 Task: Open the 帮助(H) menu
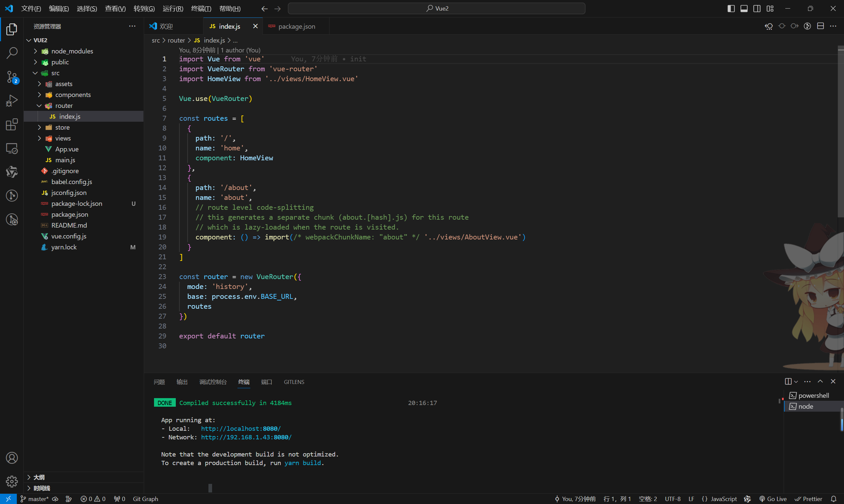point(230,9)
